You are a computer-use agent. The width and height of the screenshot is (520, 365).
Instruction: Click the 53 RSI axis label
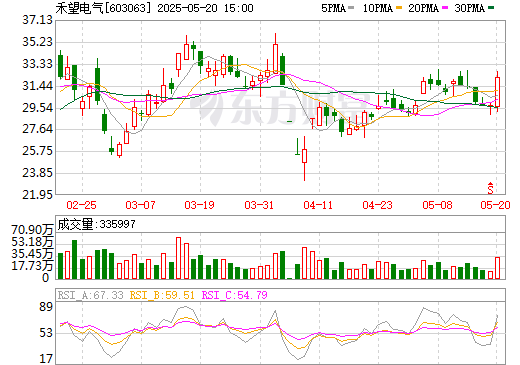pyautogui.click(x=46, y=333)
